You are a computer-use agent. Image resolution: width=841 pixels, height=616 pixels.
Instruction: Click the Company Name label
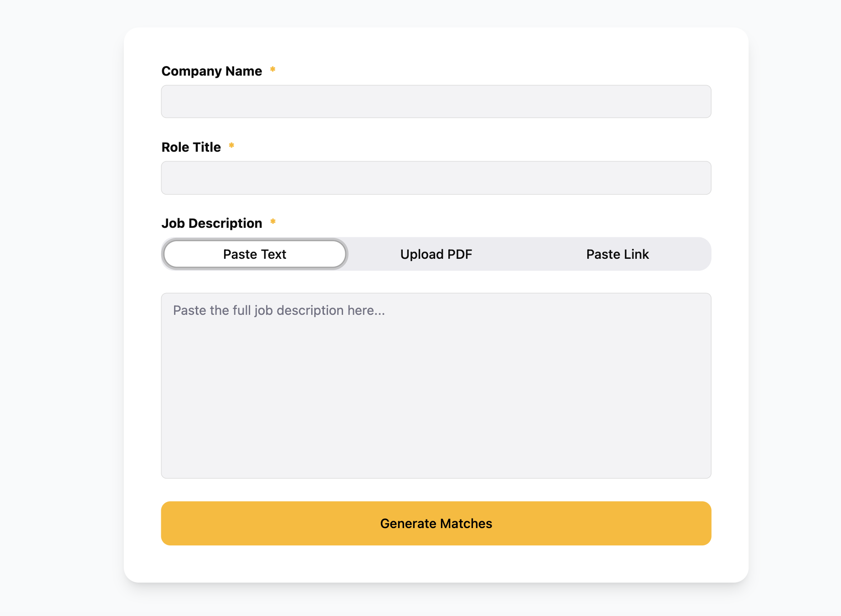(x=211, y=71)
